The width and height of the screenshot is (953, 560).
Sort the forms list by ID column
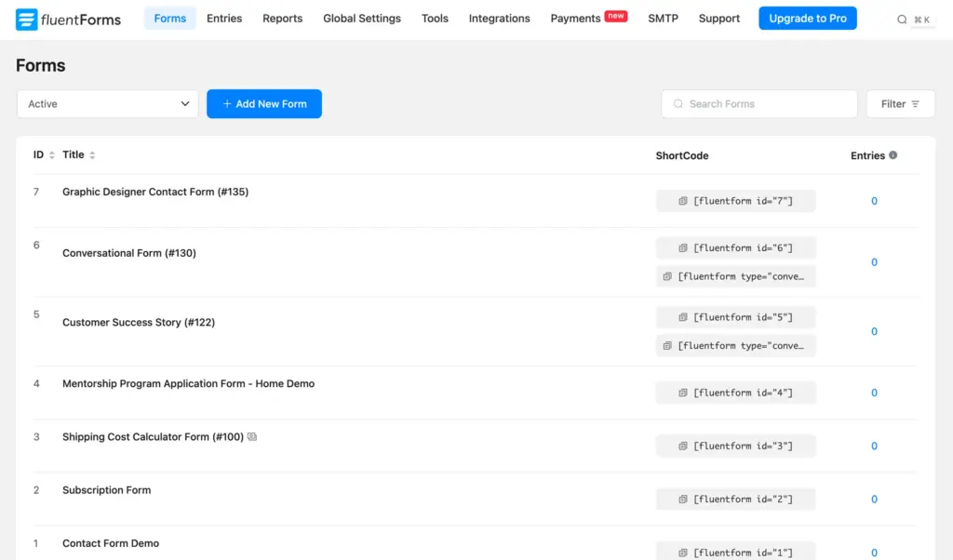coord(51,155)
